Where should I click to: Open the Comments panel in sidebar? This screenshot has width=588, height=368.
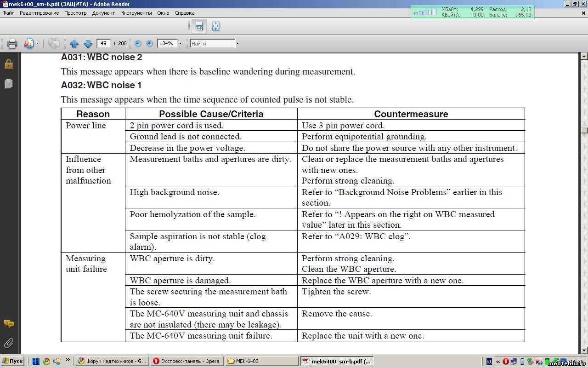coord(8,324)
